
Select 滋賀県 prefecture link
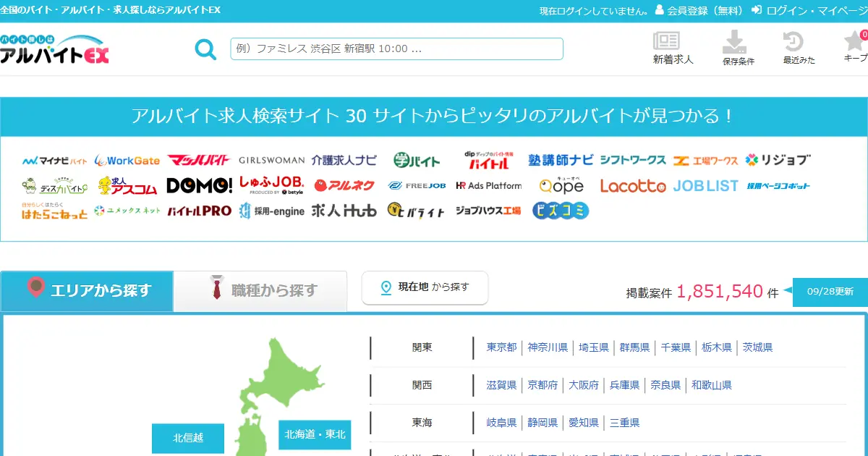(502, 385)
